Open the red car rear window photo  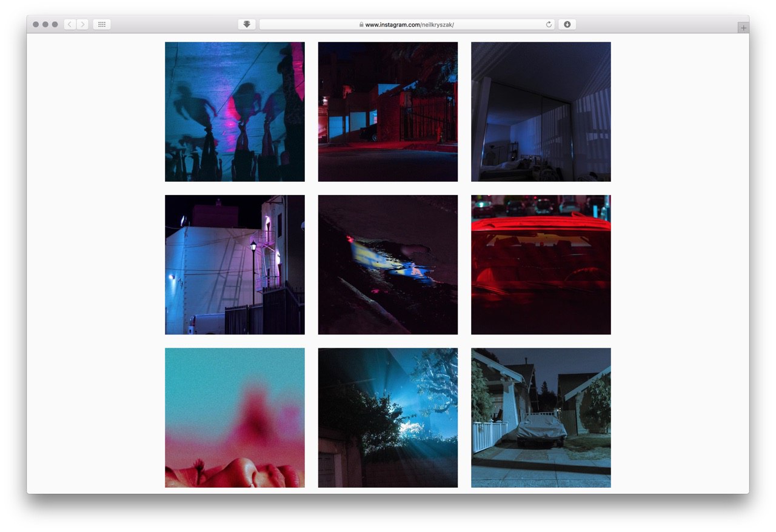coord(541,265)
